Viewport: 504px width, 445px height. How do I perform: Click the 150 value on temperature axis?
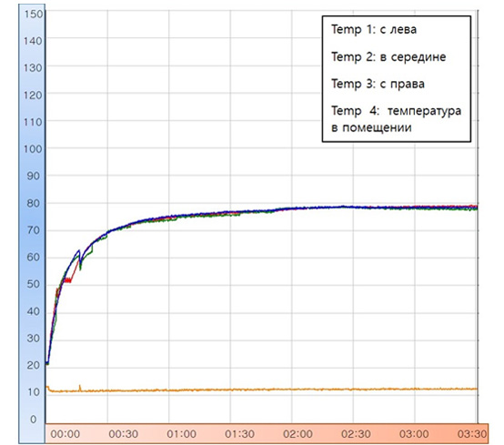(33, 14)
